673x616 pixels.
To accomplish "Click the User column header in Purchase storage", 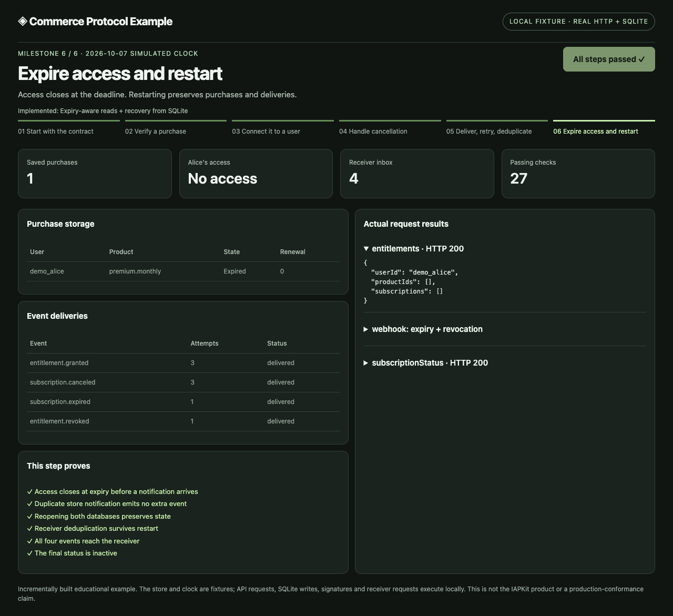I will point(37,251).
